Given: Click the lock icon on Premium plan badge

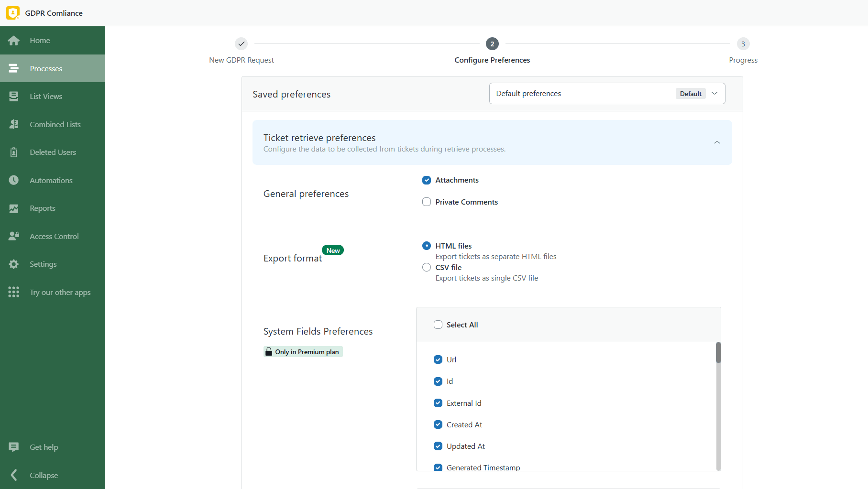Looking at the screenshot, I should (x=269, y=352).
